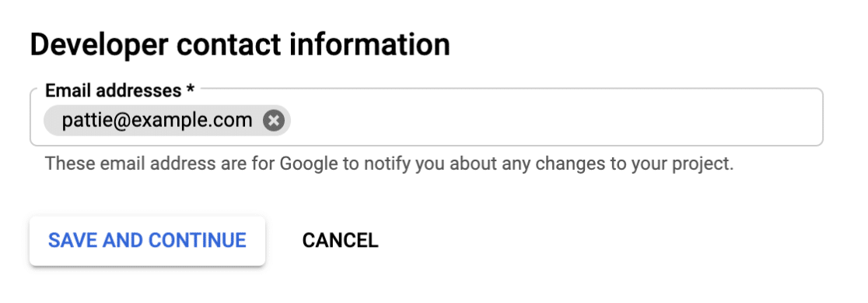This screenshot has height=303, width=868.
Task: Click the helper text about Google notifications
Action: pyautogui.click(x=389, y=164)
